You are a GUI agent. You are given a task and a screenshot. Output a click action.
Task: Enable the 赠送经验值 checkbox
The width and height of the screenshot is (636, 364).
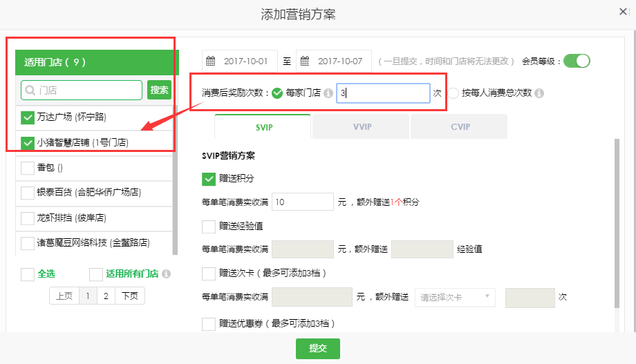click(209, 226)
